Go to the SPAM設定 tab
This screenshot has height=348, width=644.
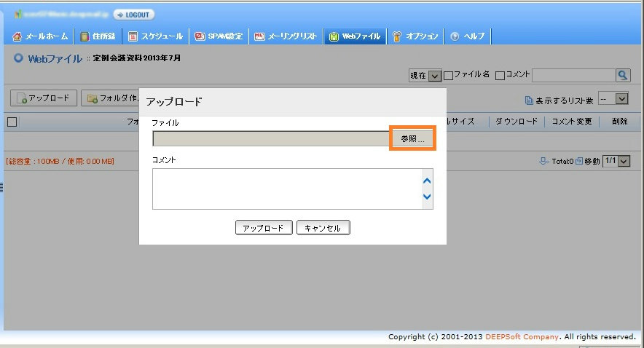(x=219, y=36)
